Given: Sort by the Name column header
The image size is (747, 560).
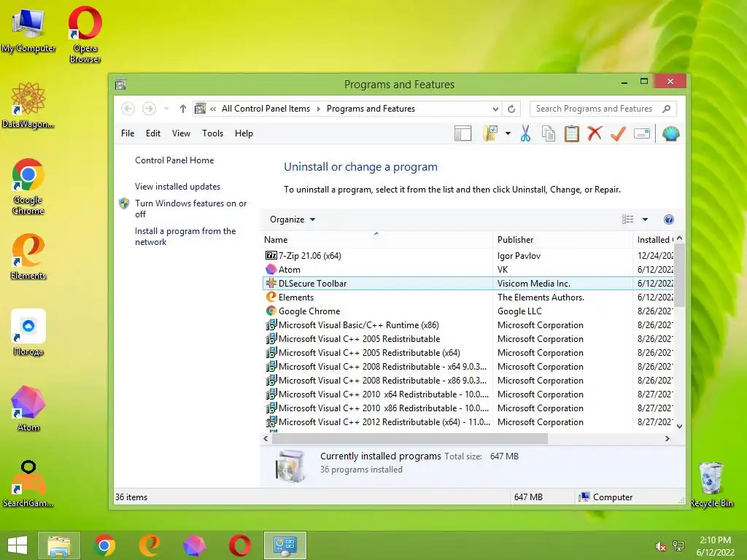Looking at the screenshot, I should pos(377,240).
